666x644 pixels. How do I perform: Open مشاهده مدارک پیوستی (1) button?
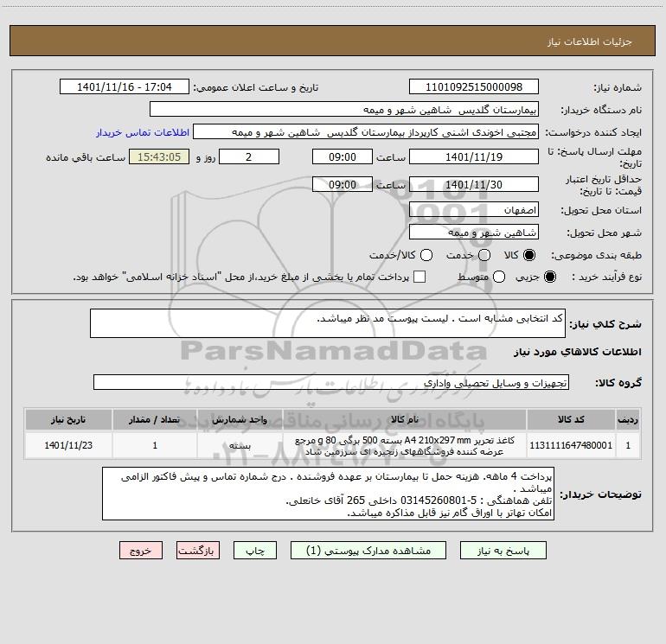[368, 551]
